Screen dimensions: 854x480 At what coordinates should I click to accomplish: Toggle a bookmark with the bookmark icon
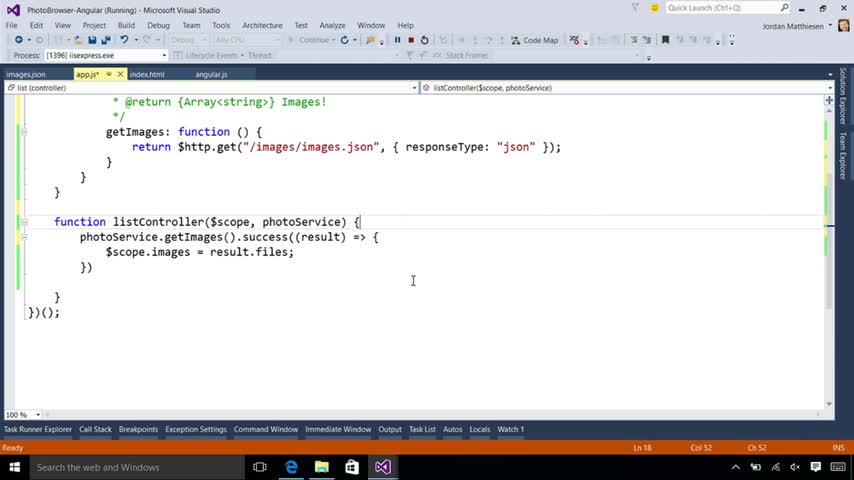665,40
